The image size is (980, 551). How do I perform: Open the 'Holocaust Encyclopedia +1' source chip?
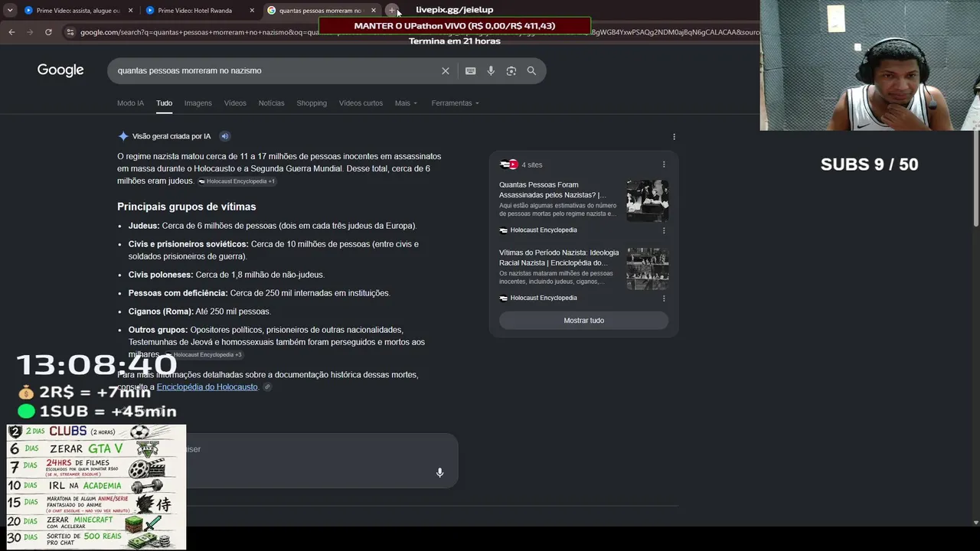[x=237, y=181]
